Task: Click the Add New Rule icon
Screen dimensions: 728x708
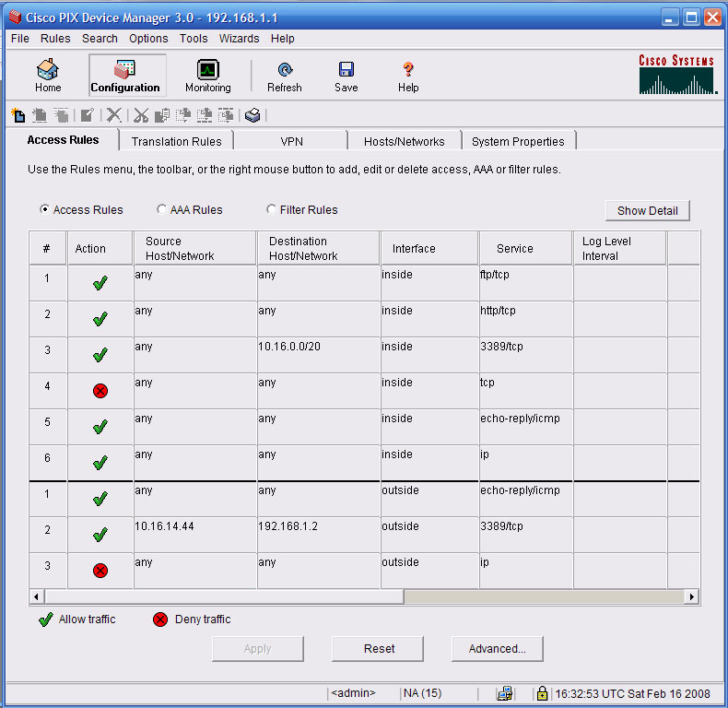Action: click(x=18, y=114)
